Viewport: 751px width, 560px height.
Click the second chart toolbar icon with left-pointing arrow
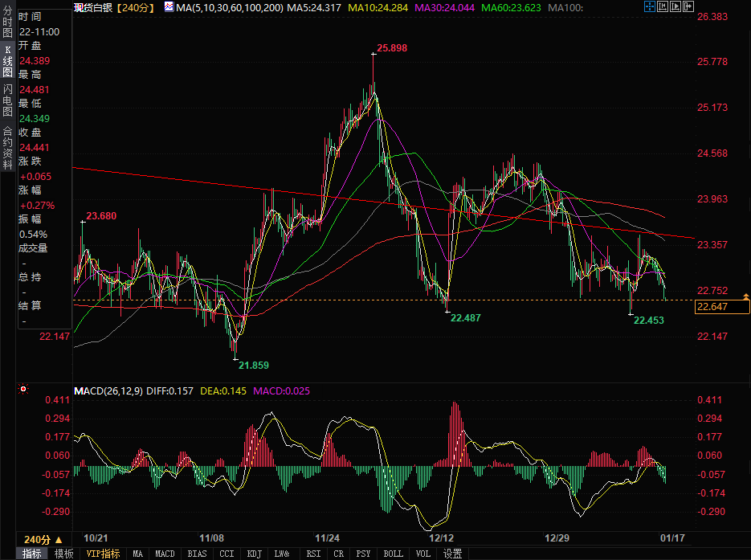tap(662, 6)
